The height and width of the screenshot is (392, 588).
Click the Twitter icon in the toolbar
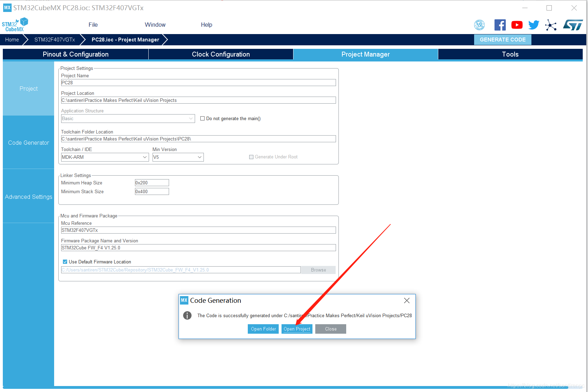coord(534,25)
